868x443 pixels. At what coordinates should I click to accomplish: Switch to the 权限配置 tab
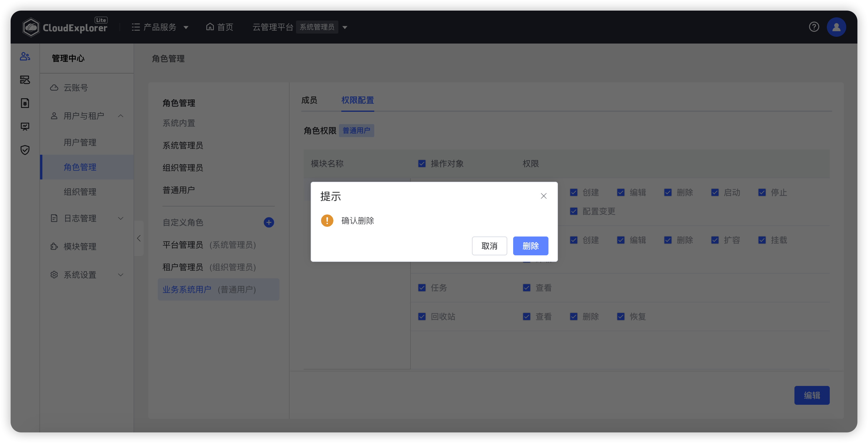[x=357, y=100]
